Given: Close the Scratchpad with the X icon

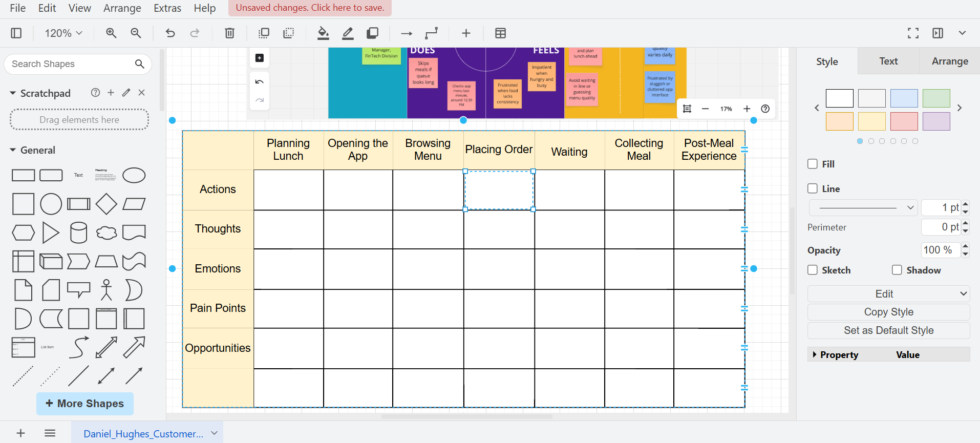Looking at the screenshot, I should pyautogui.click(x=142, y=93).
